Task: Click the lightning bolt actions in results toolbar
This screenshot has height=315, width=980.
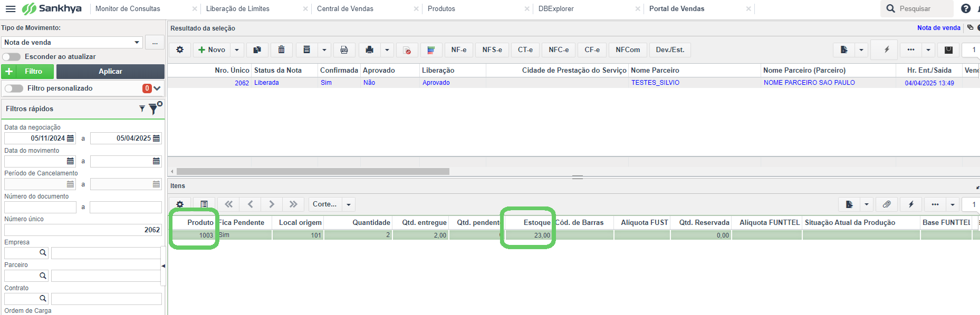Action: tap(887, 50)
